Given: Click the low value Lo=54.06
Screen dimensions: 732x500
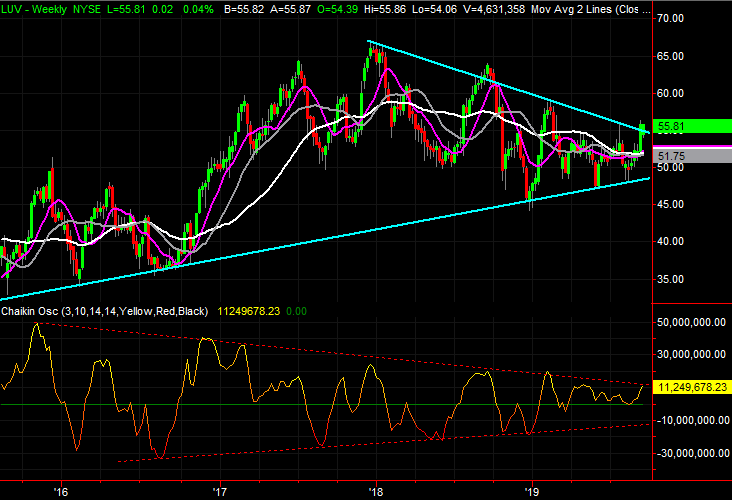Looking at the screenshot, I should (x=434, y=9).
